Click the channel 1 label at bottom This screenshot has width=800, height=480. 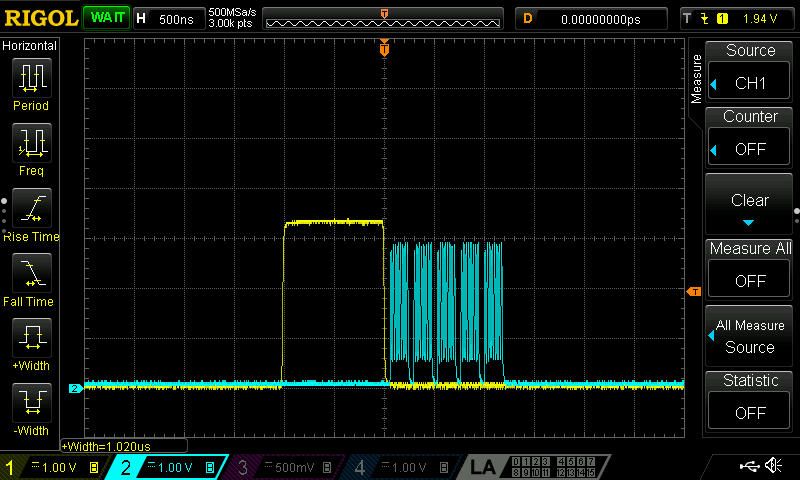point(9,467)
